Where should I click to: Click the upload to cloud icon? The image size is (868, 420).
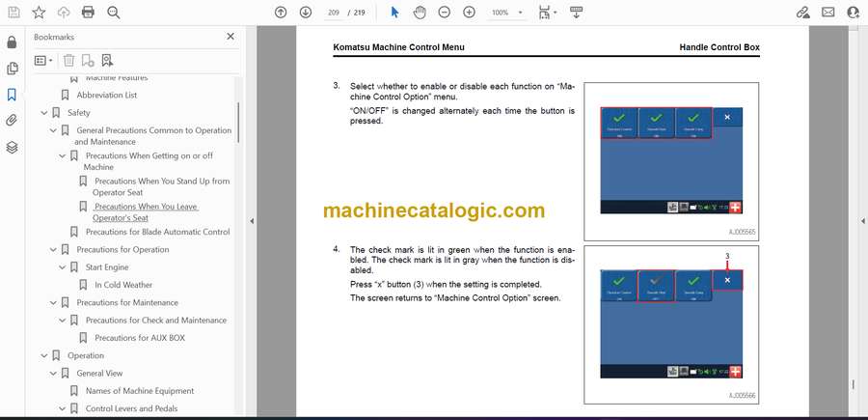point(64,13)
